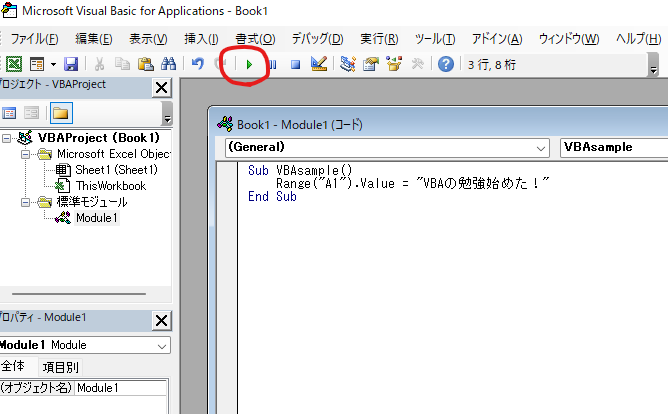Collapse the 標準モジュール folder node
The height and width of the screenshot is (414, 668).
26,202
